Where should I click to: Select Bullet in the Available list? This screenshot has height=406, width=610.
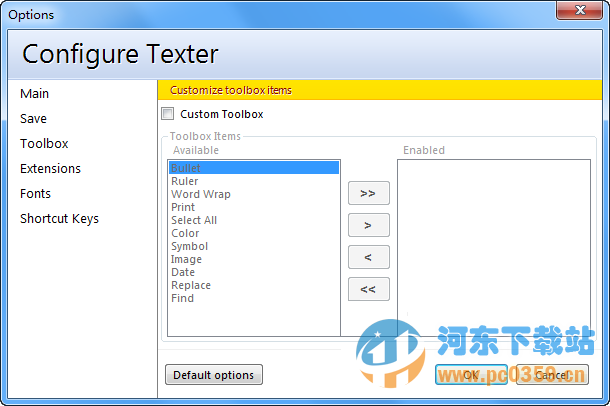point(254,168)
